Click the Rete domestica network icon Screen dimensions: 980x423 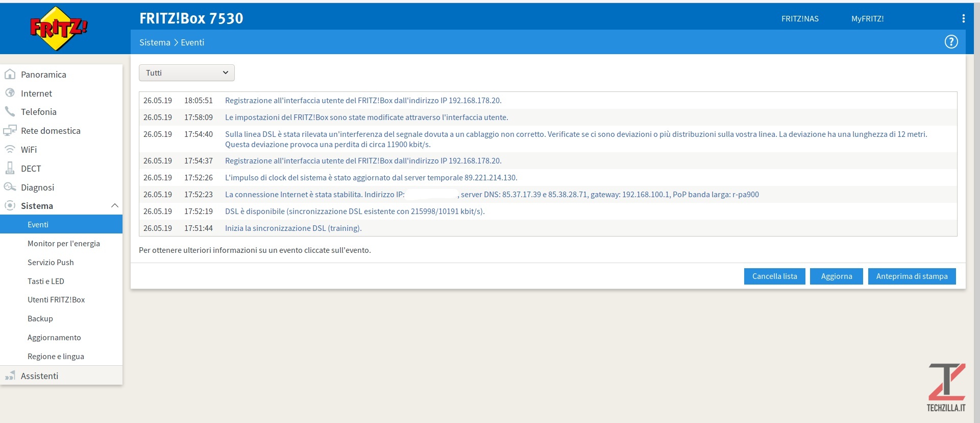pyautogui.click(x=10, y=130)
